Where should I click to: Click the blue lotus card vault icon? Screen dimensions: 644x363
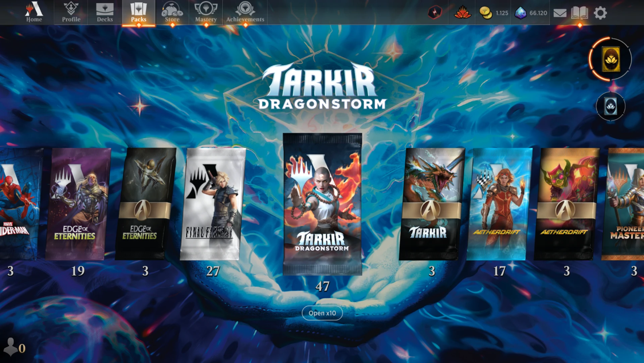click(610, 107)
